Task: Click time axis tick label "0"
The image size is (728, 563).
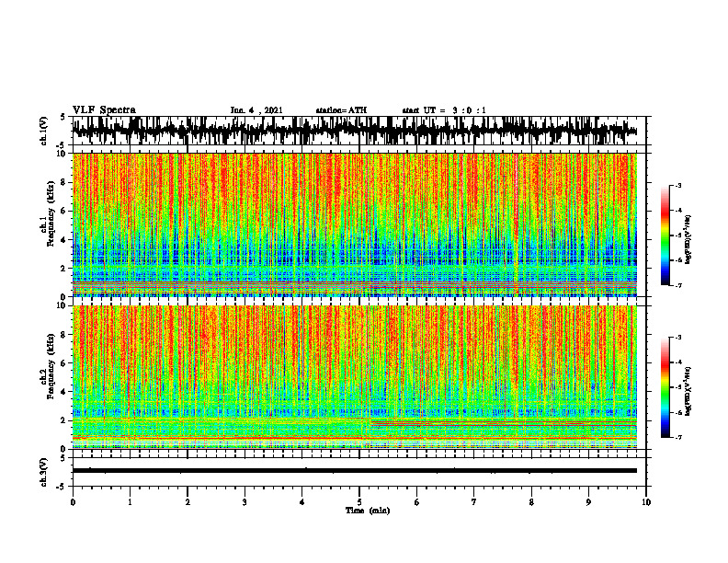Action: click(73, 502)
